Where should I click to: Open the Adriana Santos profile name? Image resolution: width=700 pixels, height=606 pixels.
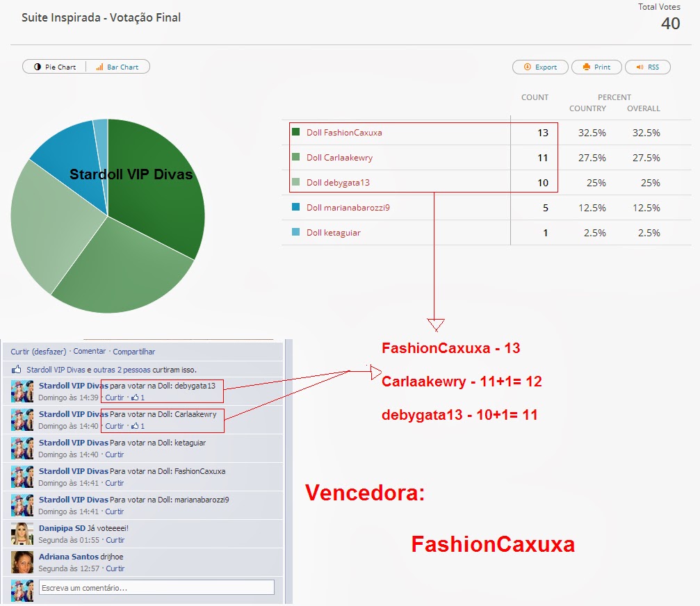coord(68,557)
